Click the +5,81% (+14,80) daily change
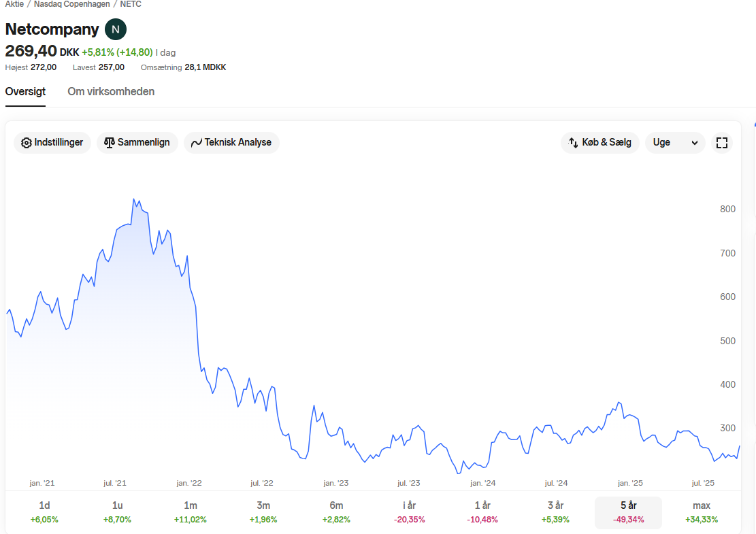 coord(117,52)
